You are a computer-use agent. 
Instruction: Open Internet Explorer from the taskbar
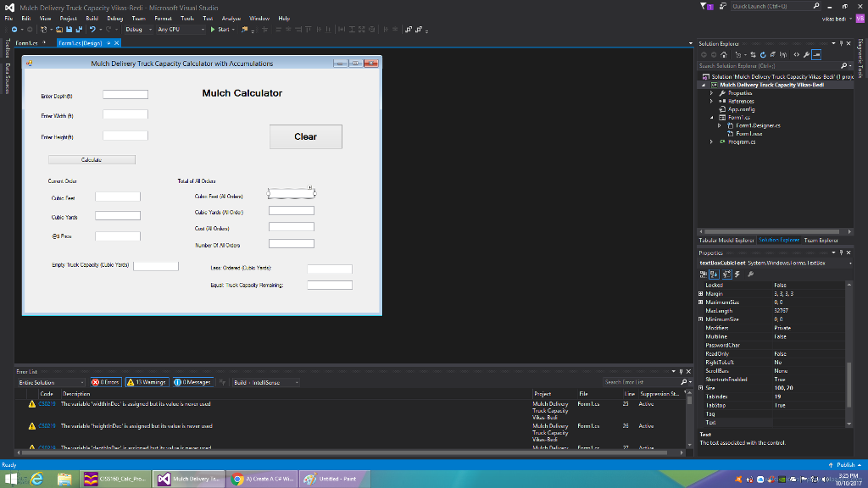(38, 479)
